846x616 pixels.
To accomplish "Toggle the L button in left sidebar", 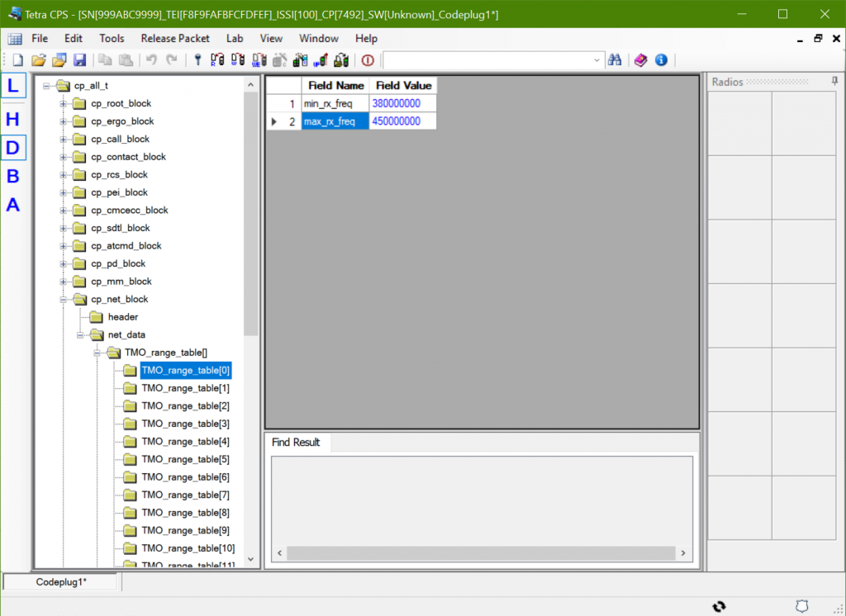I will pos(13,85).
